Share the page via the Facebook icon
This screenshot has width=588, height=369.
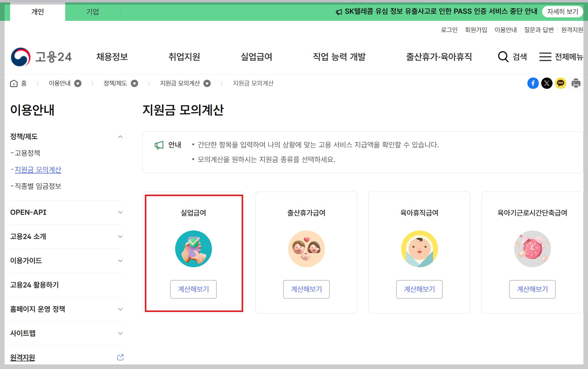point(533,83)
